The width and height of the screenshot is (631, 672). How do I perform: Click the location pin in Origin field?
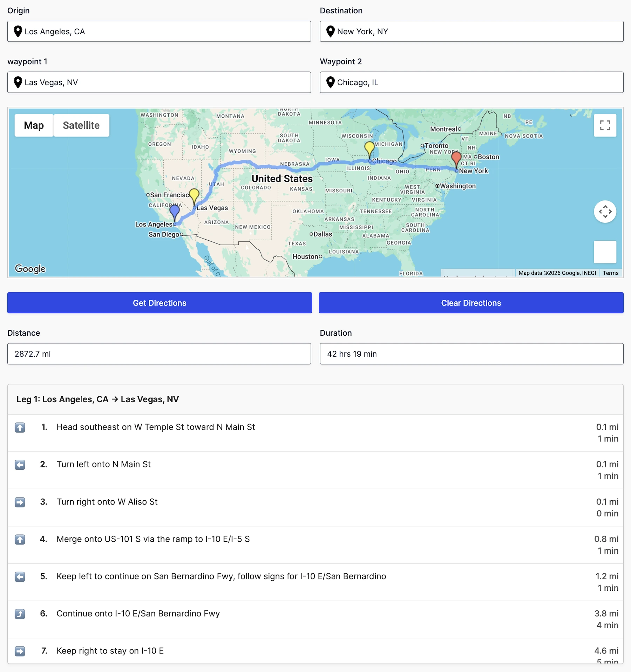click(x=18, y=32)
